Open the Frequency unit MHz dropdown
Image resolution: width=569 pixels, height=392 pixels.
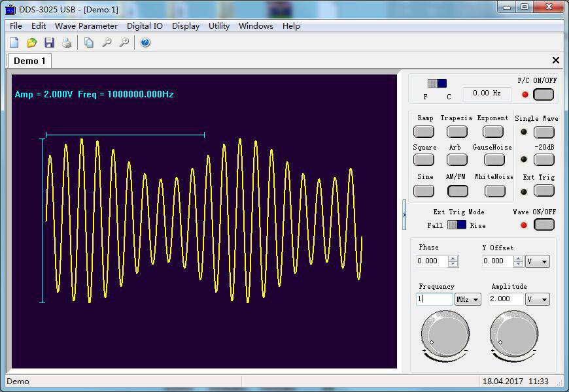click(466, 299)
